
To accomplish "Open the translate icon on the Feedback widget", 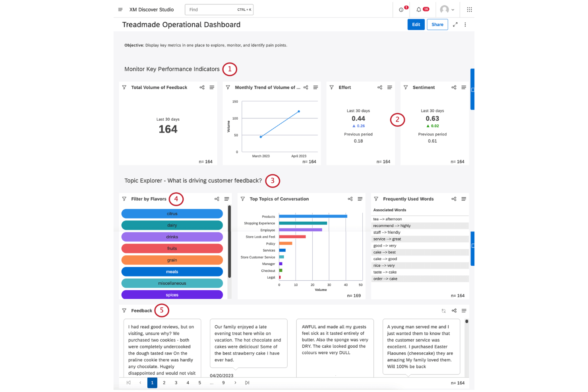I will (x=443, y=311).
